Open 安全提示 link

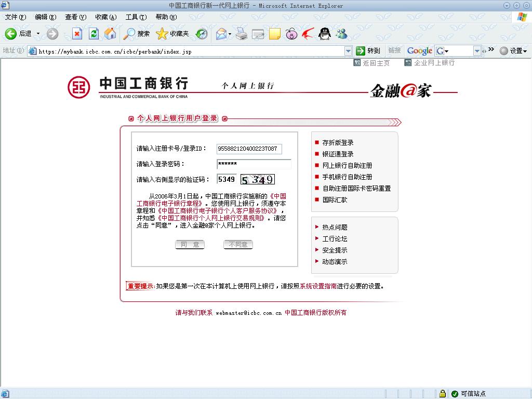click(x=335, y=250)
